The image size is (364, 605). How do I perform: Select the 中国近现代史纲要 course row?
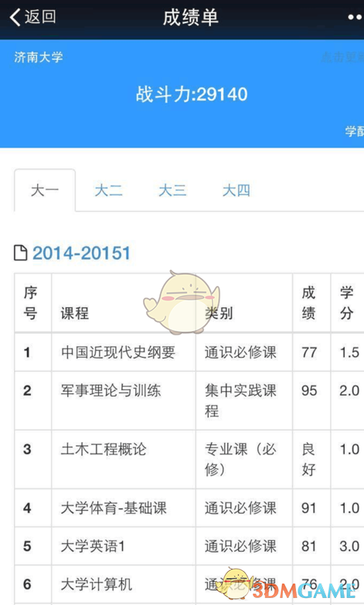pos(189,352)
